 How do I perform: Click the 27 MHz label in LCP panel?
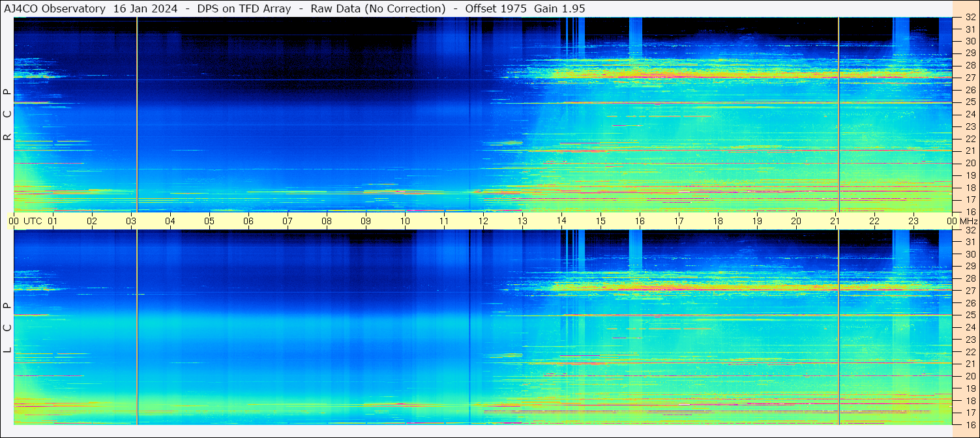point(970,291)
